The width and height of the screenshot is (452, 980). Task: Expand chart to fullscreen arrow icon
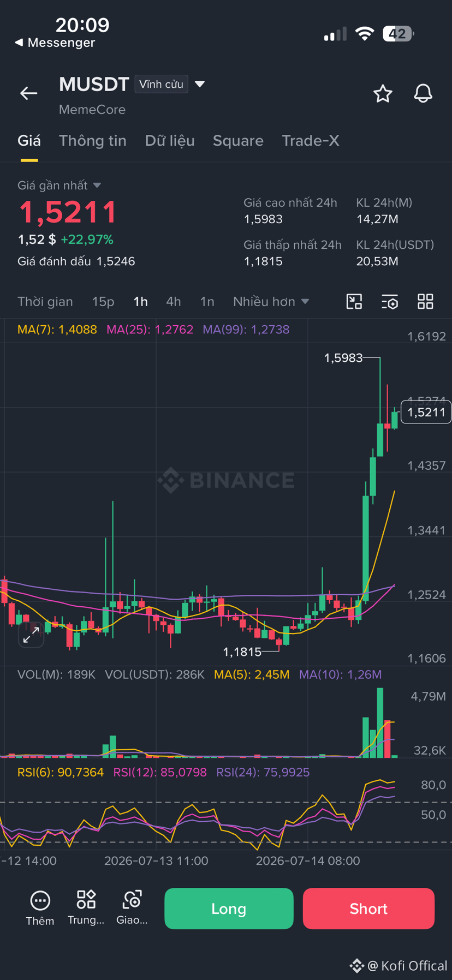31,635
